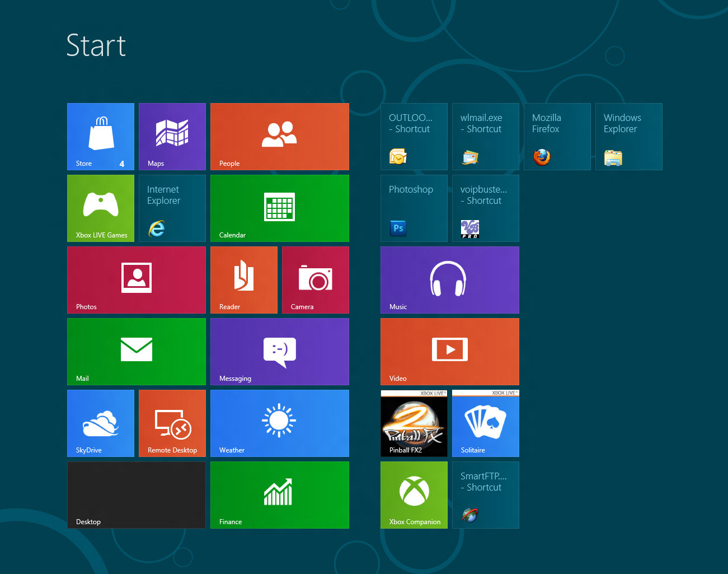This screenshot has height=574, width=728.
Task: Open the Music tile
Action: [449, 279]
